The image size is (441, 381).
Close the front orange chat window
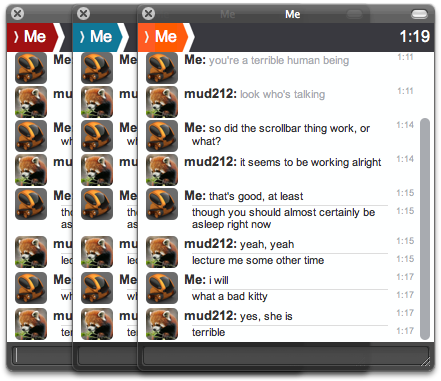[148, 14]
